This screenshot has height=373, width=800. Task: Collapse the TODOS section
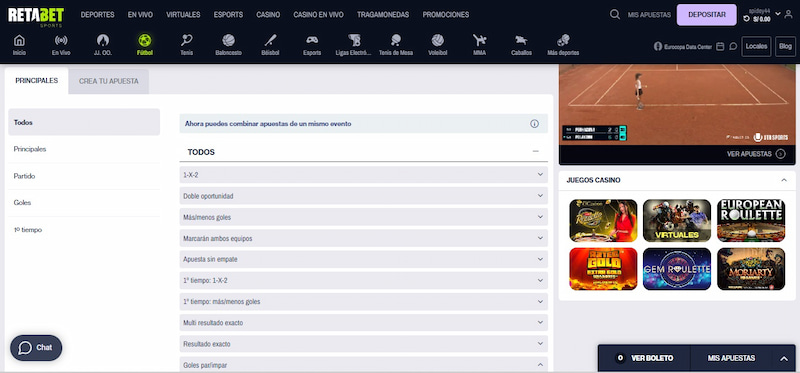point(535,152)
